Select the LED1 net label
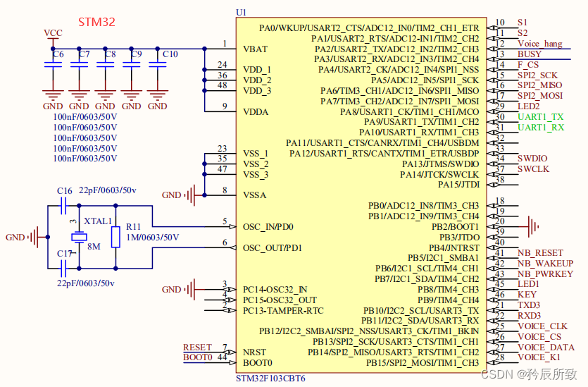The width and height of the screenshot is (588, 387). (x=528, y=284)
